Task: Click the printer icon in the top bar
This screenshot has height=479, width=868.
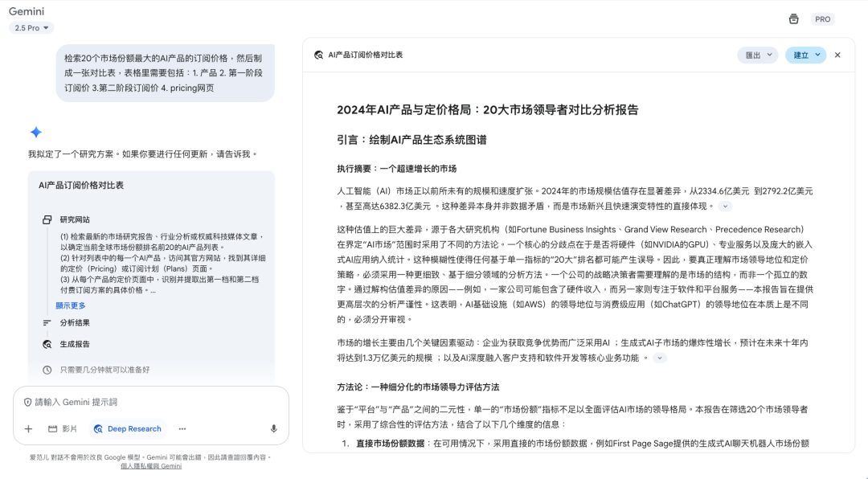Action: [793, 18]
